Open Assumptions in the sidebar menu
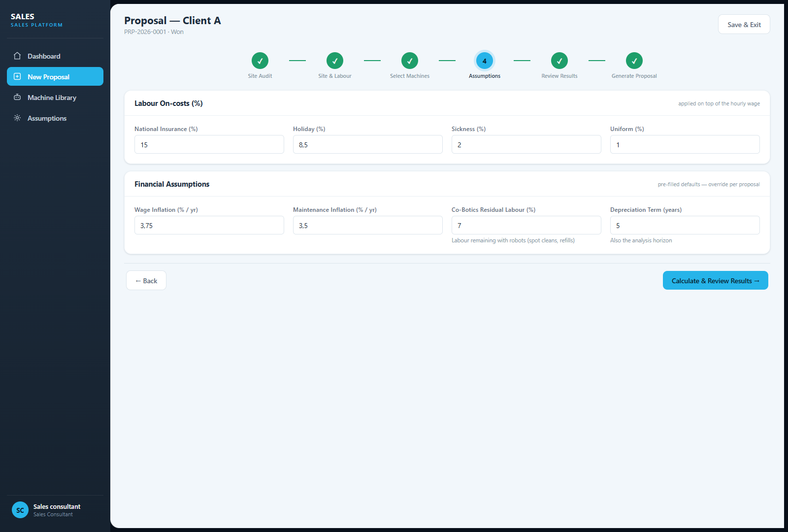The image size is (788, 532). (55, 118)
